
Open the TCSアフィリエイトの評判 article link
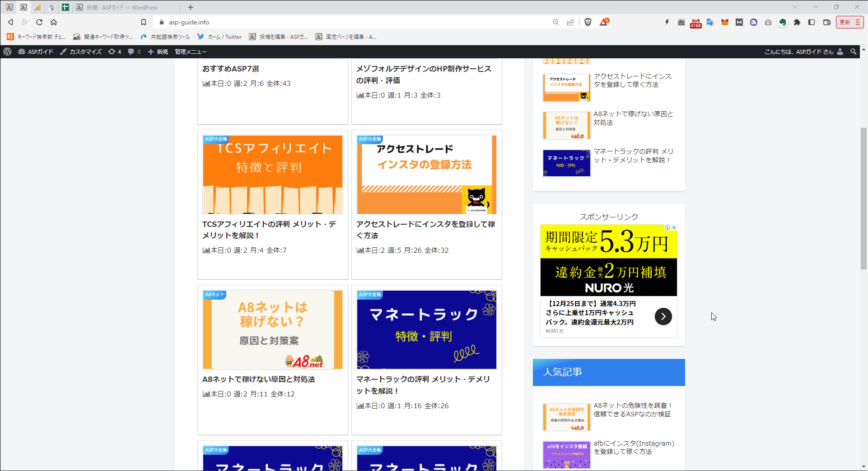point(269,230)
